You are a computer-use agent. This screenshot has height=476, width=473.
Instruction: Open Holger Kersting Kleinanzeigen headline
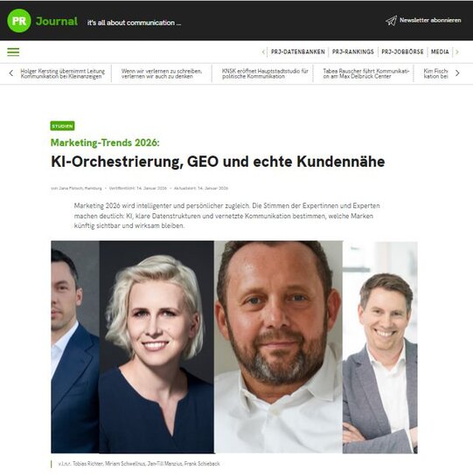click(x=63, y=73)
